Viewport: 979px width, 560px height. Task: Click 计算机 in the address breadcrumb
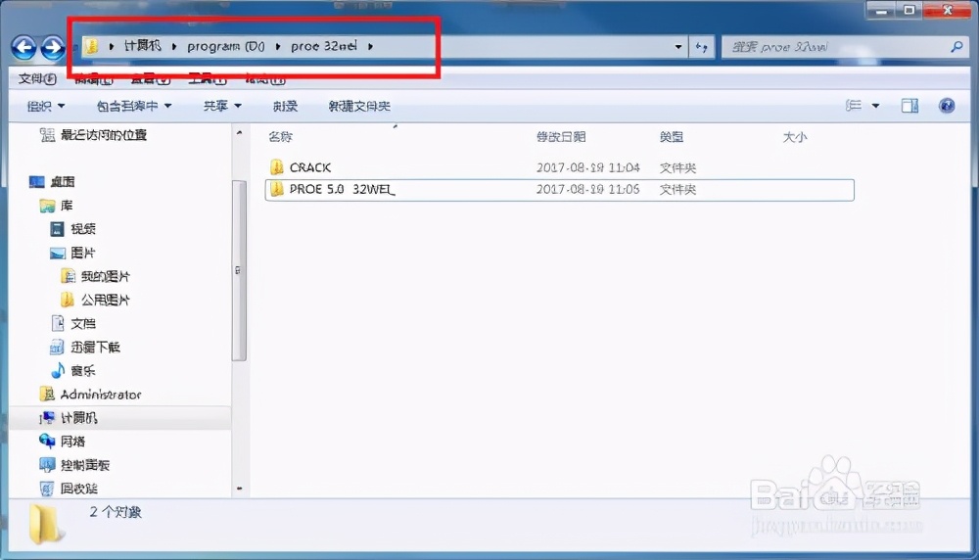point(142,46)
